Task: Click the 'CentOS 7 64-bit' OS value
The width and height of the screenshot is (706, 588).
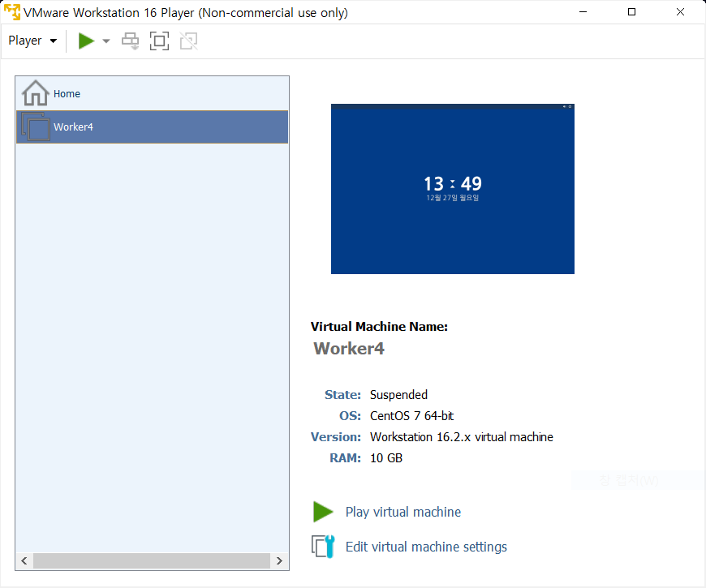Action: click(x=411, y=416)
